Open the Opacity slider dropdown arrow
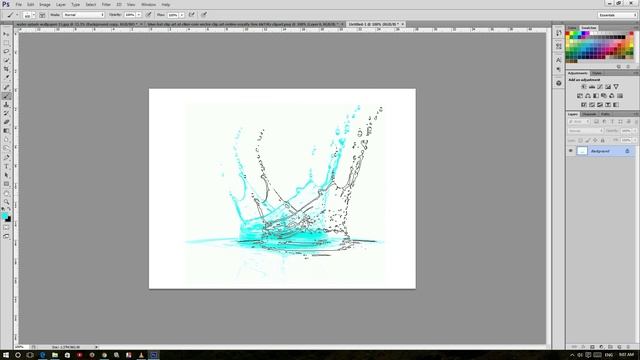640x360 pixels. pyautogui.click(x=139, y=15)
